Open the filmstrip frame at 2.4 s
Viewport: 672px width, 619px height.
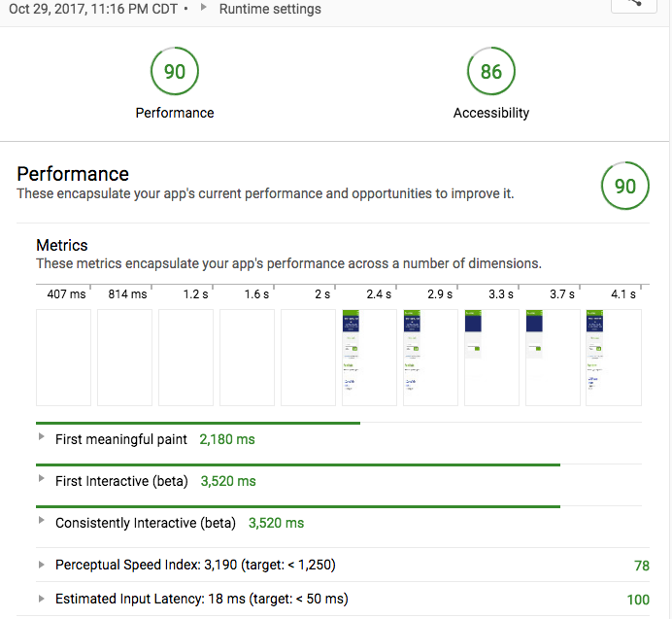tap(369, 357)
